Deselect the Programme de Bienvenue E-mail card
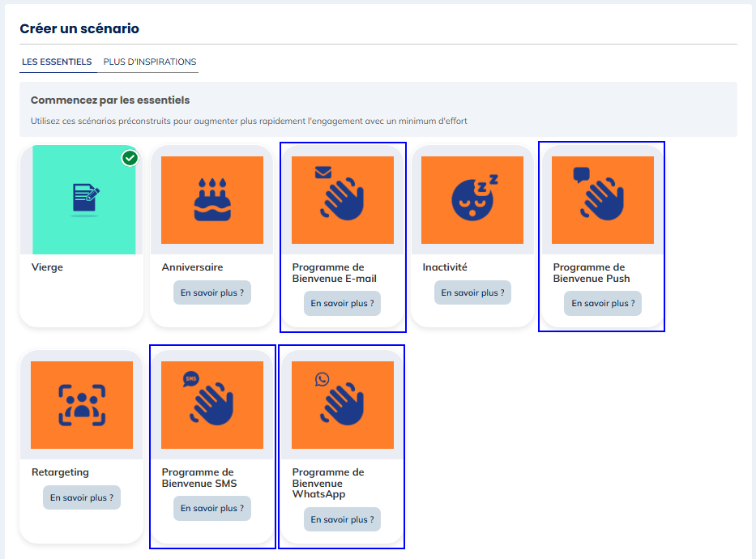This screenshot has width=756, height=559. [x=342, y=236]
